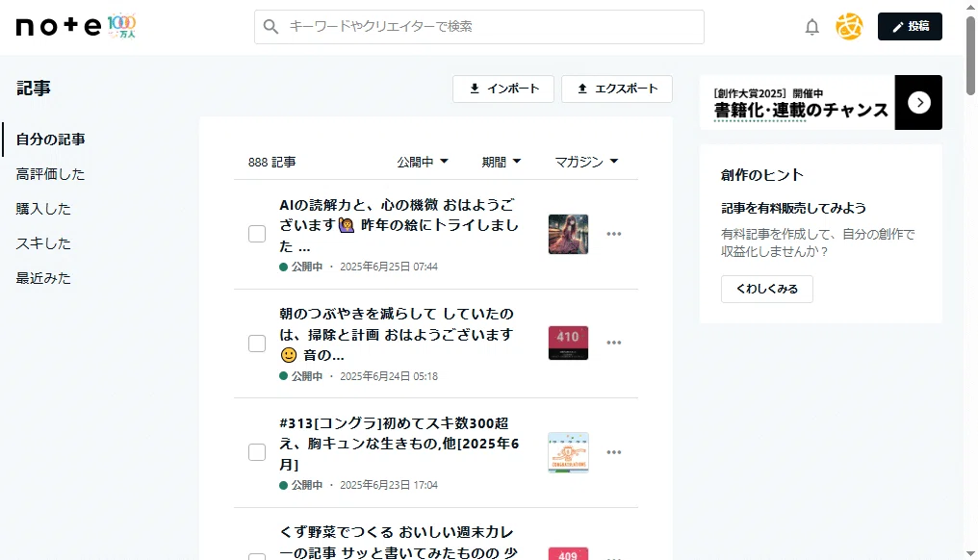
Task: Select 自分の記事 in sidebar
Action: coord(50,140)
